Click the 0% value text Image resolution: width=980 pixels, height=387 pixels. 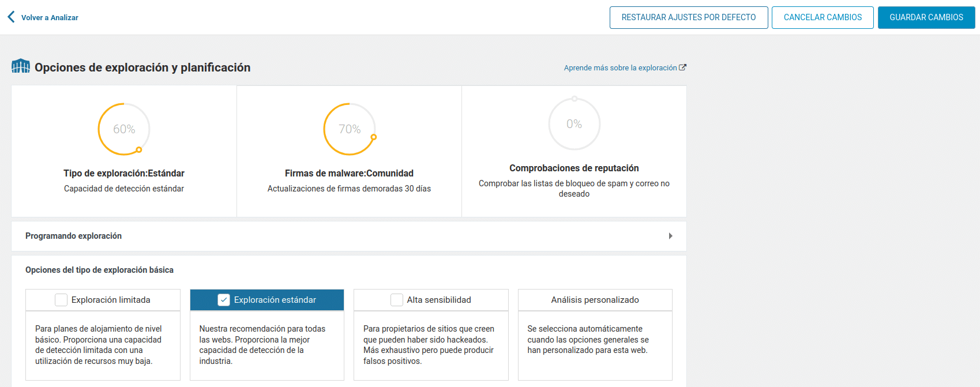(574, 124)
